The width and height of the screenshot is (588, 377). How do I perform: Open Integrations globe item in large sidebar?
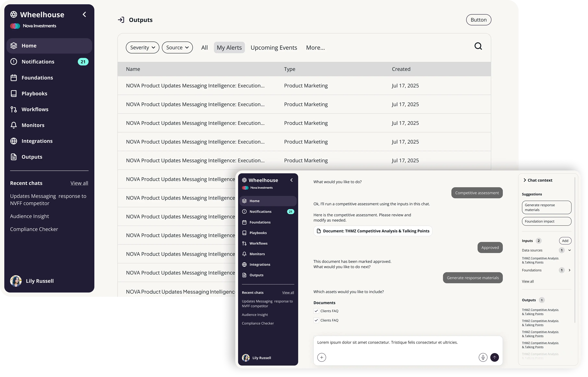tap(37, 141)
